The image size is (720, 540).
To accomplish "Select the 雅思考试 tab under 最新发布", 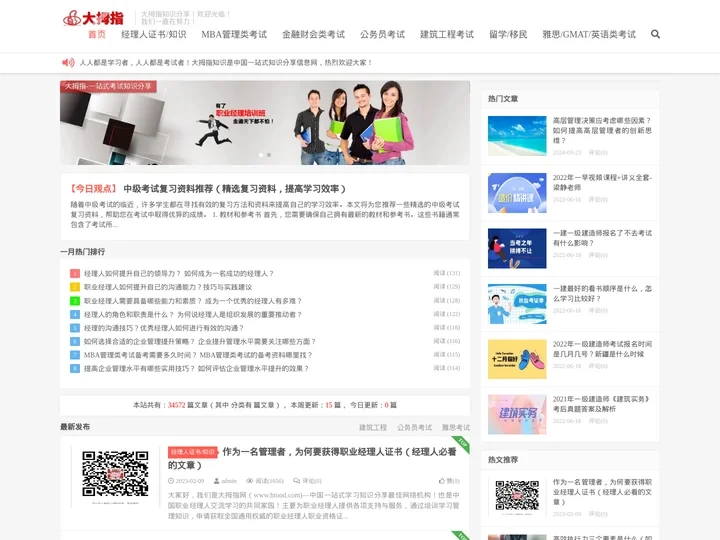I will pyautogui.click(x=456, y=428).
